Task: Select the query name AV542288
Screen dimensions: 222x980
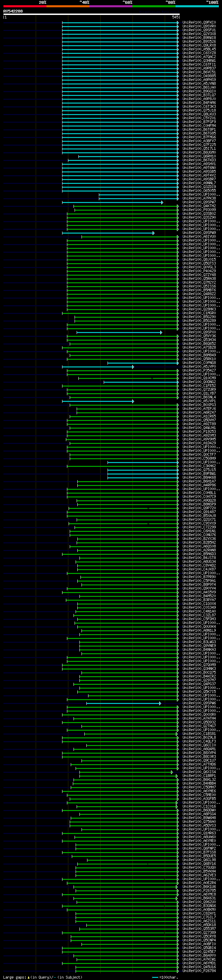Action: 13,11
